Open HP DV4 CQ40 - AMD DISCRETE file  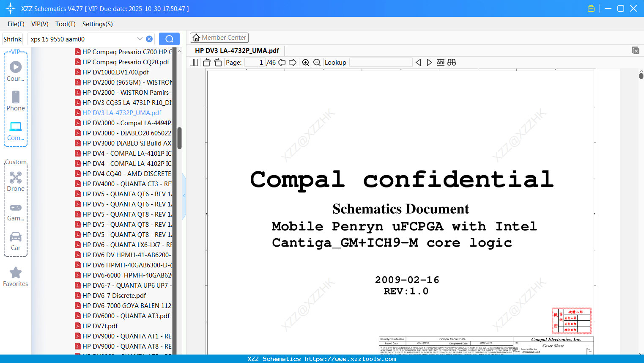123,173
